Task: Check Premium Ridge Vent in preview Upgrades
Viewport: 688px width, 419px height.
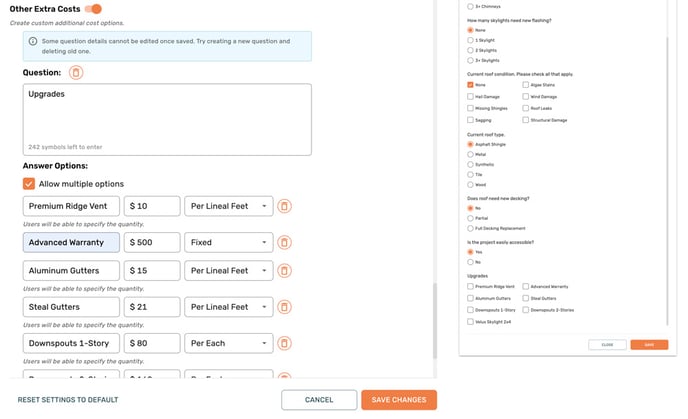Action: [470, 286]
